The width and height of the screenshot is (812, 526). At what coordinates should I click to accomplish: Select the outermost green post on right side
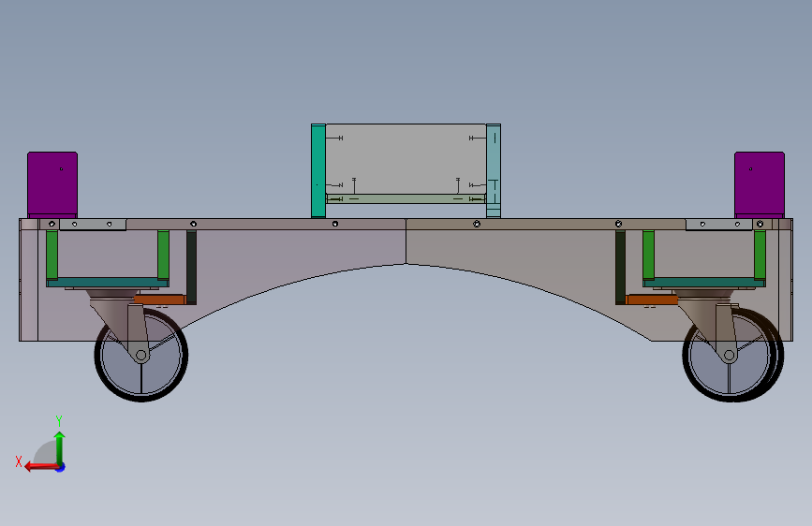coord(760,255)
